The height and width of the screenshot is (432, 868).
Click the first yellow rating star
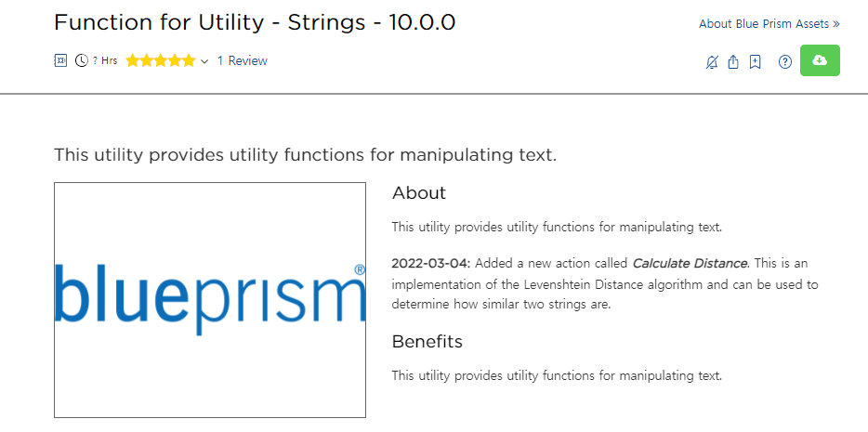coord(133,61)
